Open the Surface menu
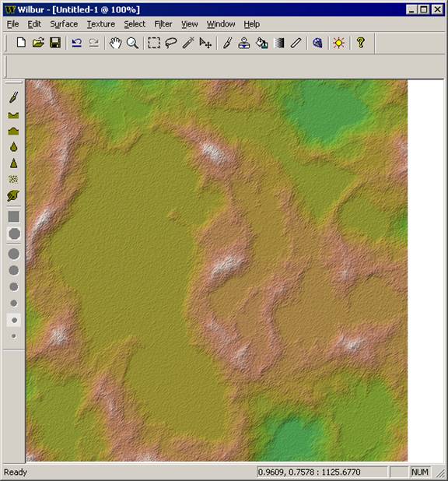 point(64,24)
